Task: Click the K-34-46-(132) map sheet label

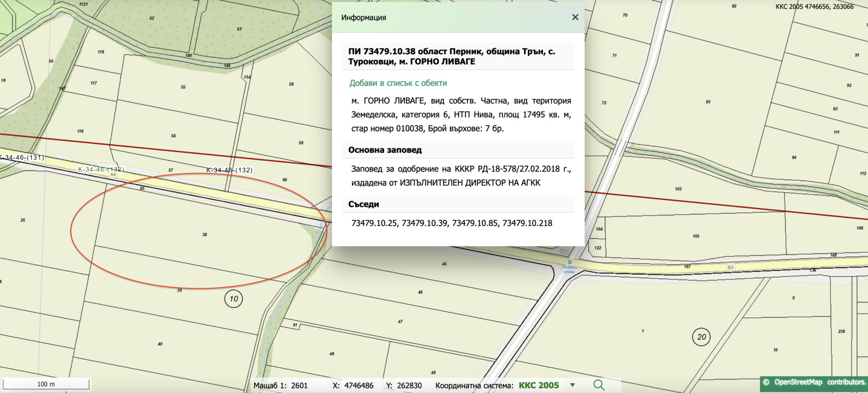Action: click(x=229, y=170)
